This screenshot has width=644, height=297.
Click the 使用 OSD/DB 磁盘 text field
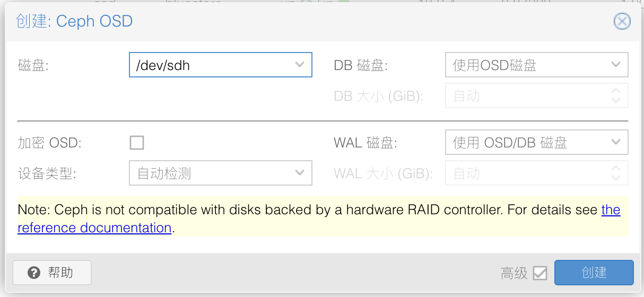[525, 142]
